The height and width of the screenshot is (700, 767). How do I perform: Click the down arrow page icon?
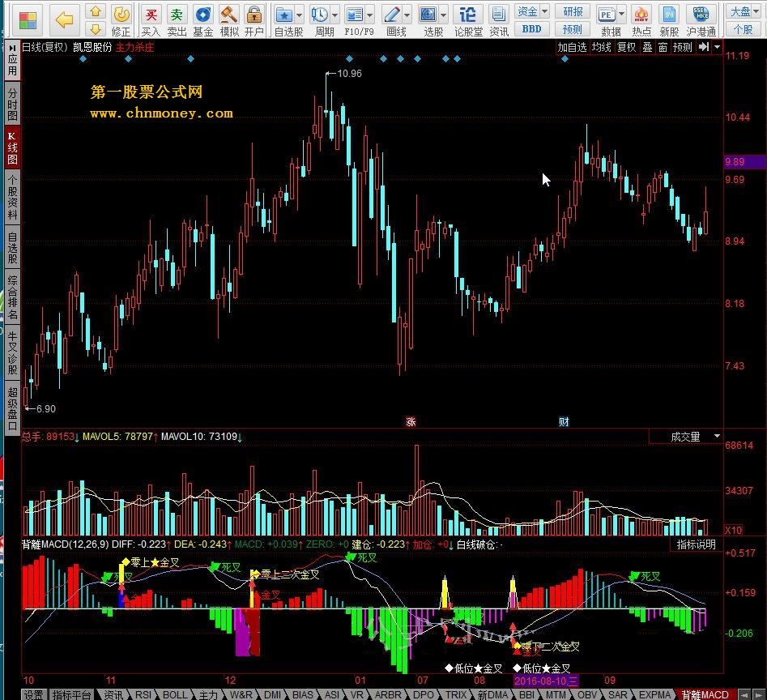point(96,28)
